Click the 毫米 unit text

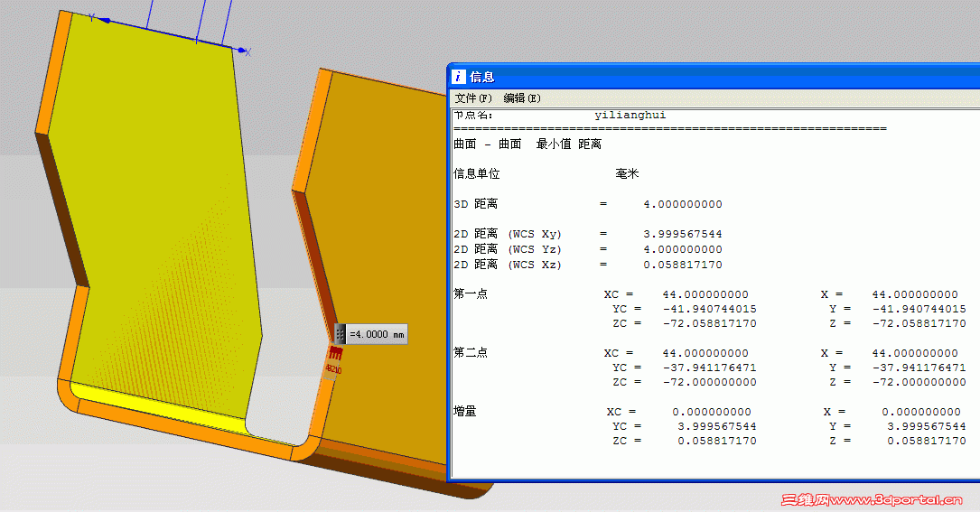627,173
